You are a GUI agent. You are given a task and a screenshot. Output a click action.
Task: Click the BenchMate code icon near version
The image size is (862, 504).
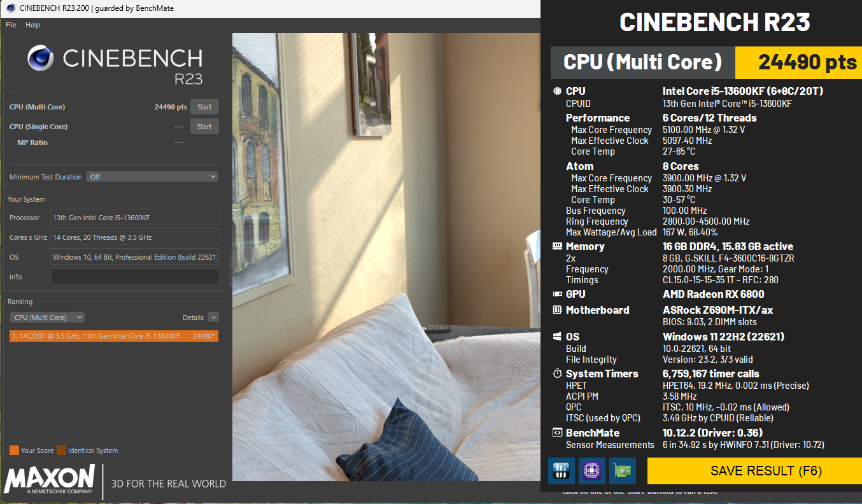tap(558, 433)
